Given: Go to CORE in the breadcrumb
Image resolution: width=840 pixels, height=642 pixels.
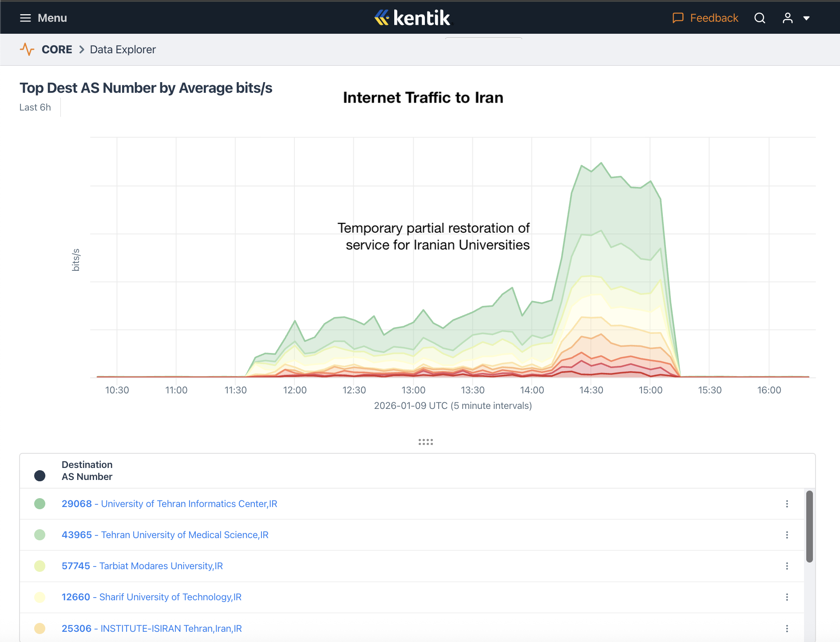Looking at the screenshot, I should tap(57, 49).
